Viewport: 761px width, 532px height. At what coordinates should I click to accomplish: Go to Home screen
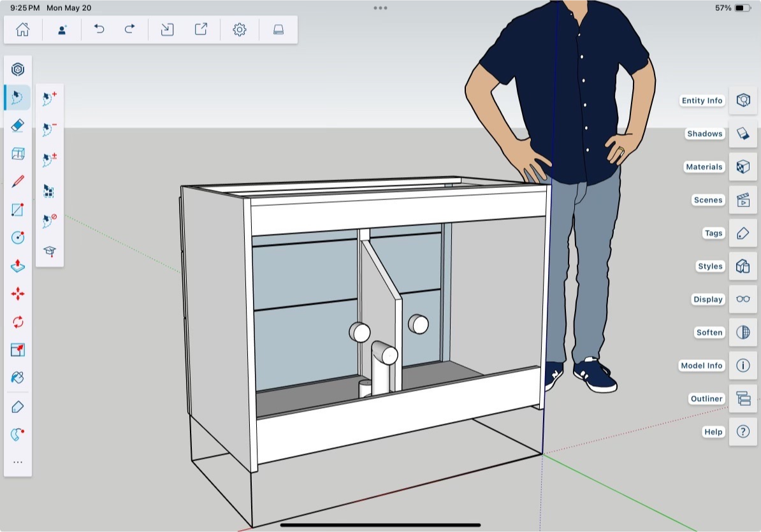(x=23, y=29)
